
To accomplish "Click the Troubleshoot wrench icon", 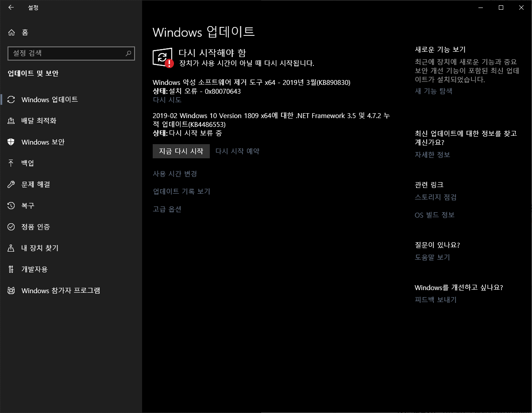I will tap(12, 184).
